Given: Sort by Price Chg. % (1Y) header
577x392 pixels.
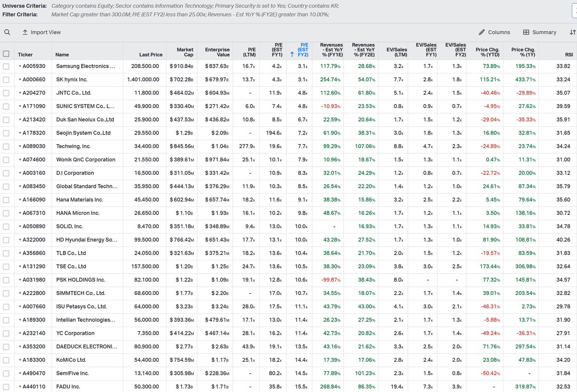Looking at the screenshot, I should [523, 52].
